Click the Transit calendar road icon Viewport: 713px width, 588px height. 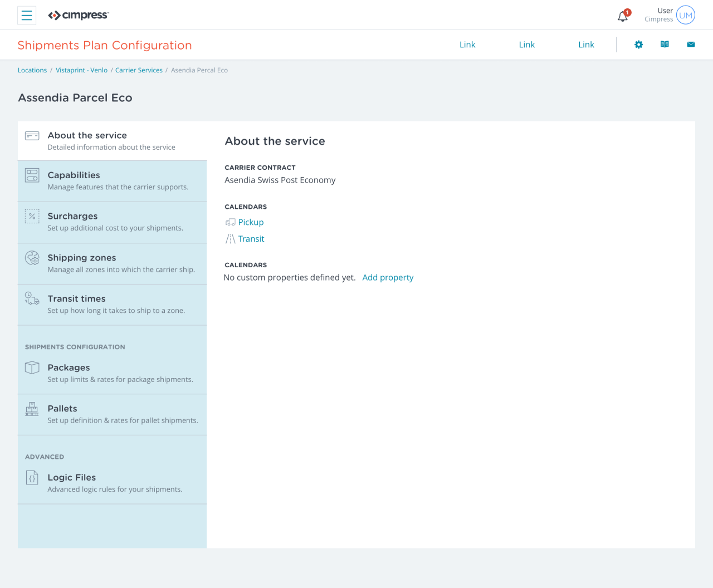pyautogui.click(x=230, y=239)
